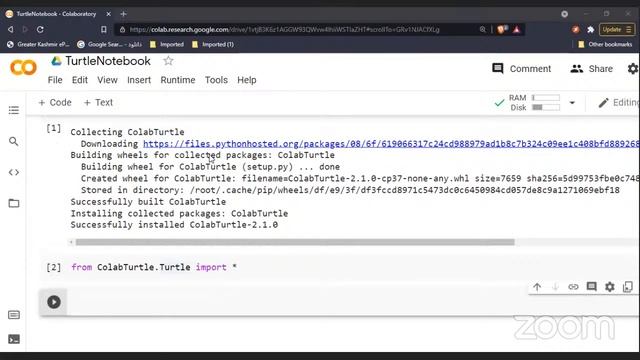Screen dimensions: 640x360
Task: Click the TurtleNotebook title to rename
Action: (108, 61)
